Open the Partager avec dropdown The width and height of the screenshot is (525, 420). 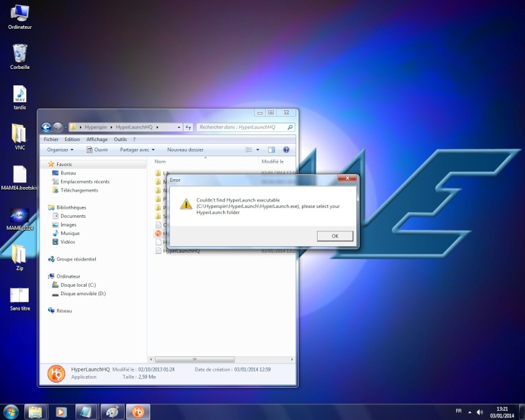pos(137,150)
